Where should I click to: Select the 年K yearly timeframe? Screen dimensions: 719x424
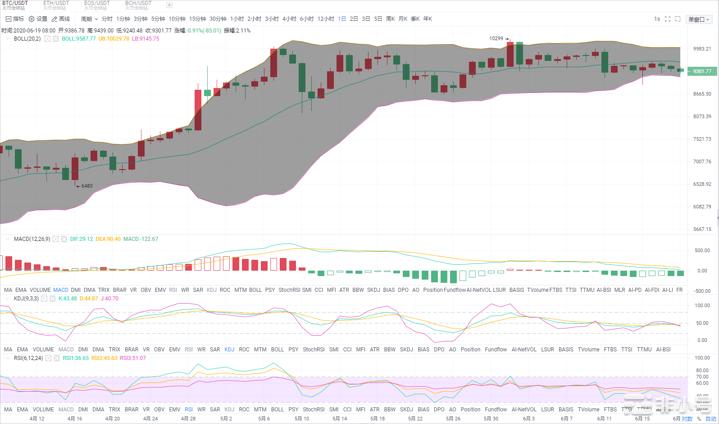427,19
